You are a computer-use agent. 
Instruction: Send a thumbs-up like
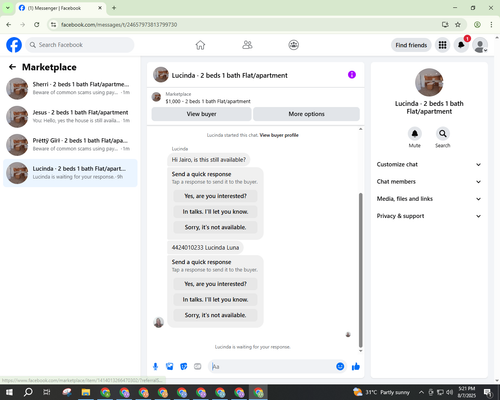pos(356,367)
